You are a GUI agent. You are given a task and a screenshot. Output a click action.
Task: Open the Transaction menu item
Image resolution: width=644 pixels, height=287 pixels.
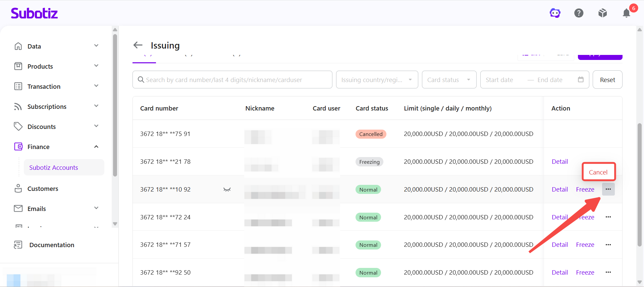click(x=44, y=86)
